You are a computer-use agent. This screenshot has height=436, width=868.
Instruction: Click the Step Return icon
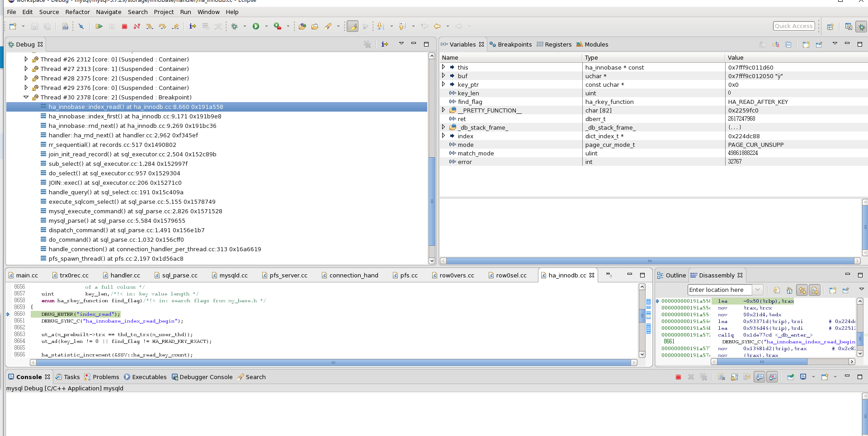click(175, 27)
